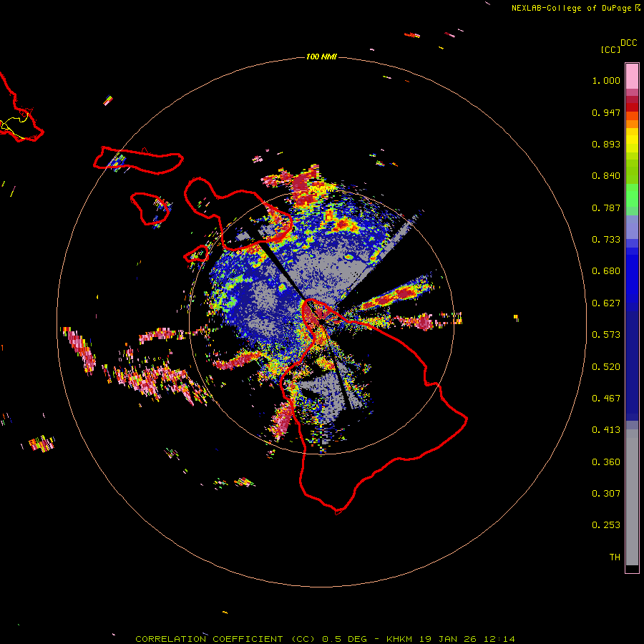
Task: Click the 0.360 scale value
Action: pyautogui.click(x=606, y=462)
